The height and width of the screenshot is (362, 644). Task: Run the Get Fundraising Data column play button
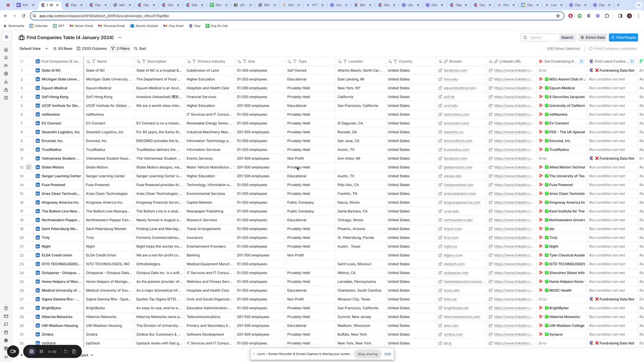pos(582,61)
